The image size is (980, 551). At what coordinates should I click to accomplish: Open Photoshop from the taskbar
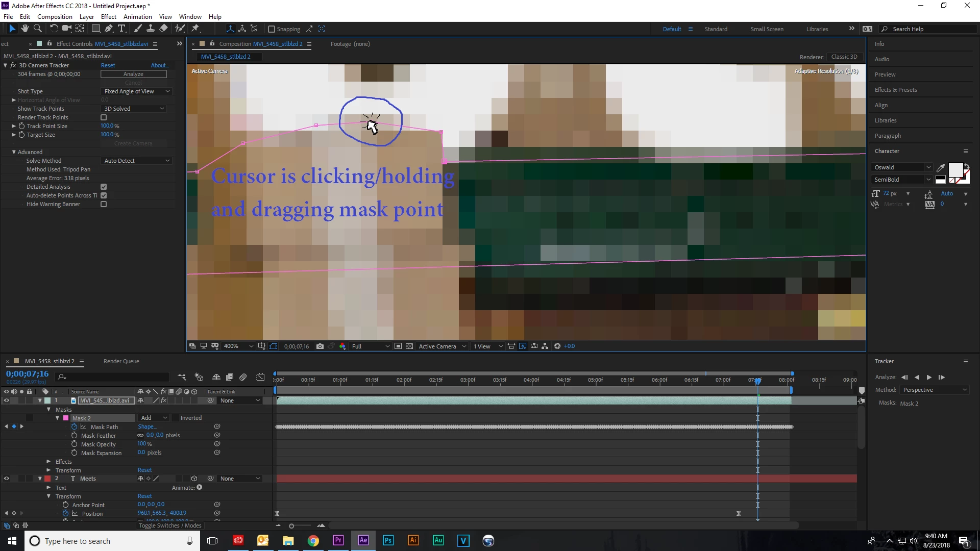tap(388, 541)
